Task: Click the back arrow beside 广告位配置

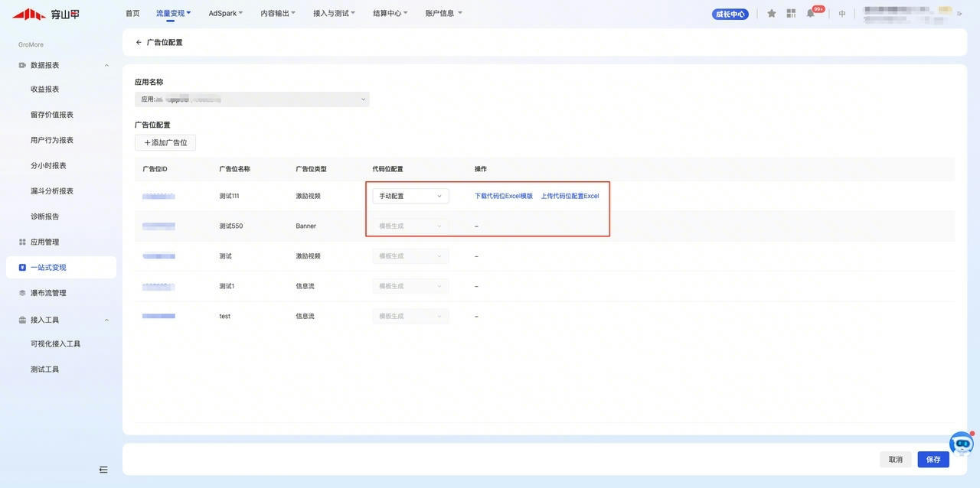Action: 139,43
